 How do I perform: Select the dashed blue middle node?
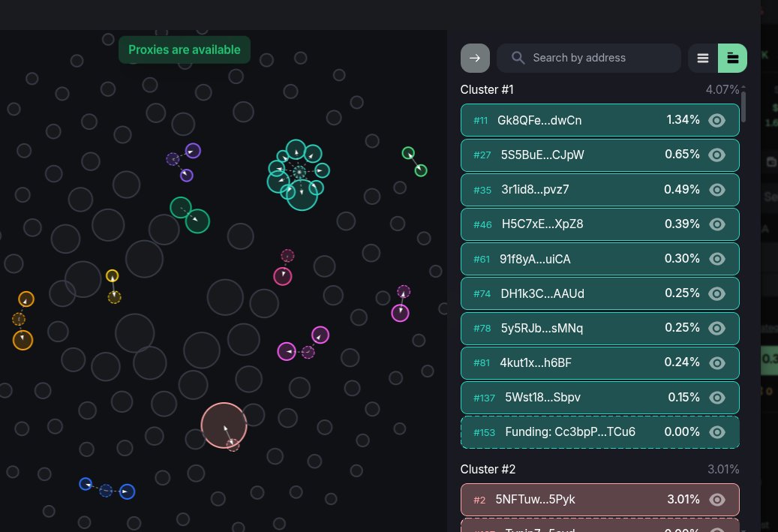click(x=106, y=490)
